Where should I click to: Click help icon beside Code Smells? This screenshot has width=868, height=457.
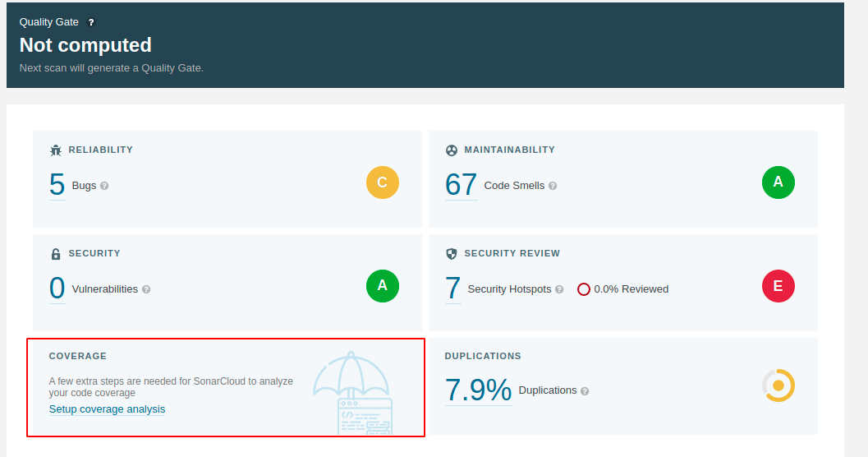point(553,186)
